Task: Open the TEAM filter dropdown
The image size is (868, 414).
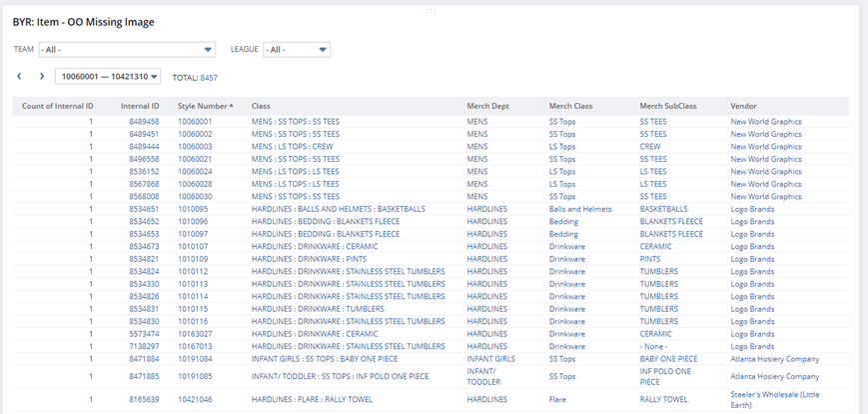Action: point(127,50)
